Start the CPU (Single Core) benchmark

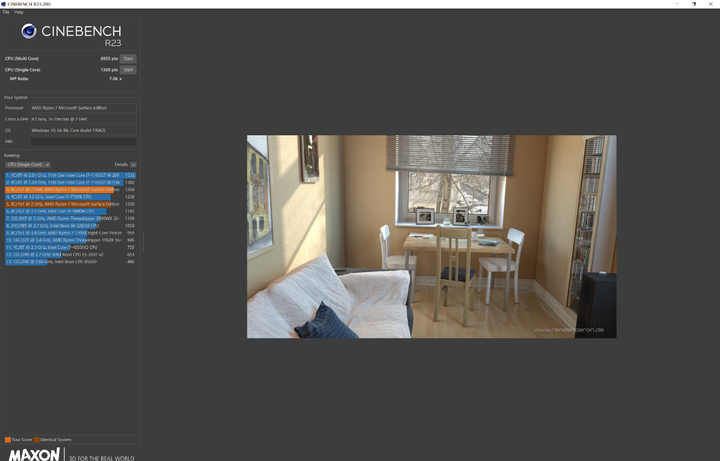coord(128,70)
